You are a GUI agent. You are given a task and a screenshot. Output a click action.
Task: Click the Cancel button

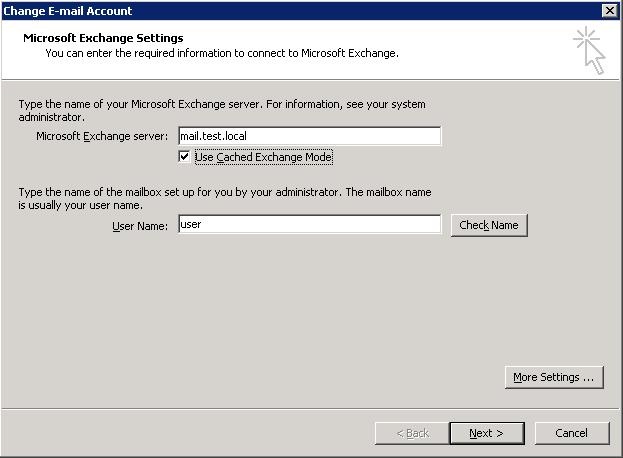click(572, 433)
